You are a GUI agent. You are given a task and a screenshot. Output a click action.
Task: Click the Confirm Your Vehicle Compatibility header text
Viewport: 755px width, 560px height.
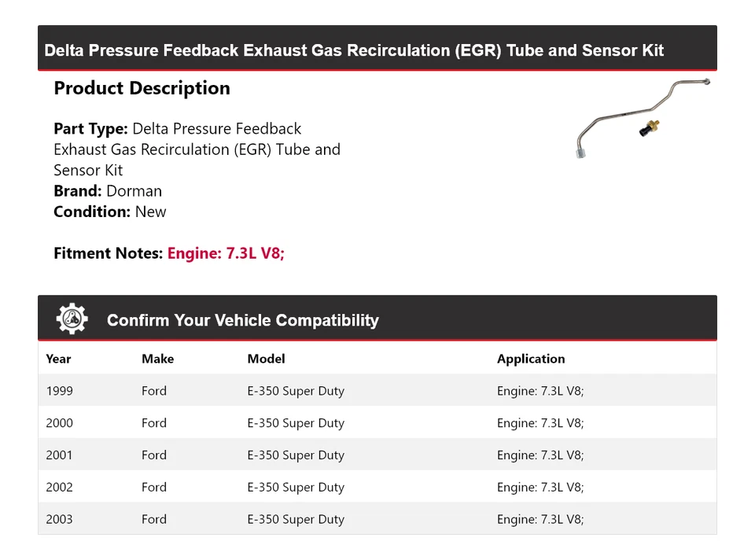click(242, 321)
